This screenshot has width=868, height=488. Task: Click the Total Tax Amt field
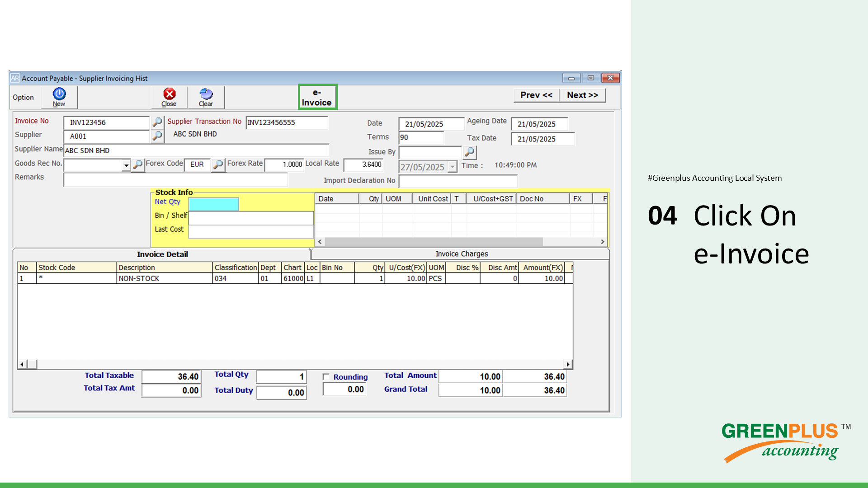click(x=171, y=390)
